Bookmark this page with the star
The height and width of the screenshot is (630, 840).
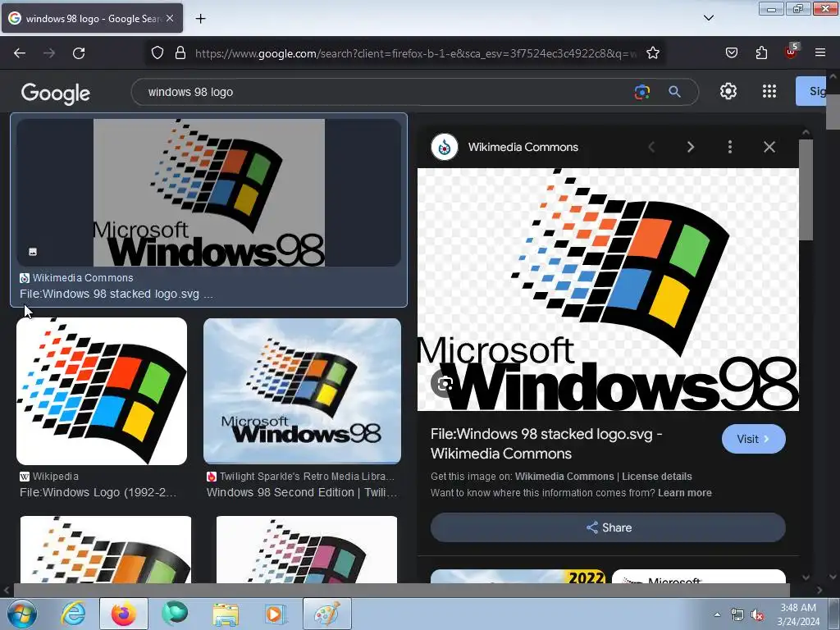click(652, 53)
